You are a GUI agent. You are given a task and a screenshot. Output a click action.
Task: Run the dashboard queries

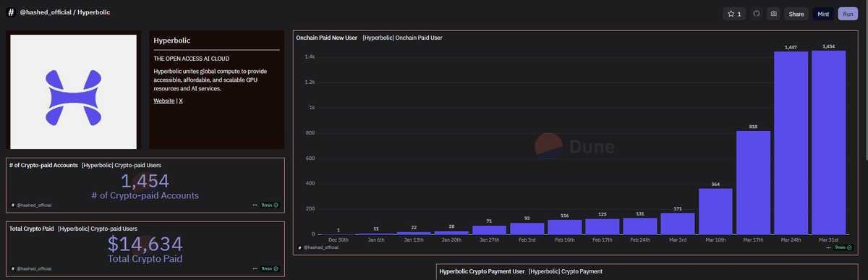(847, 14)
